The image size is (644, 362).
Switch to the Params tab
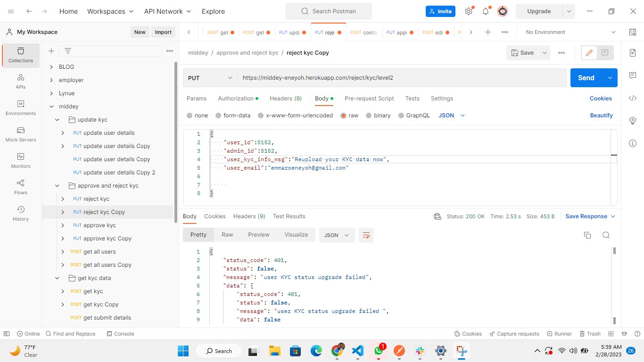(x=197, y=99)
